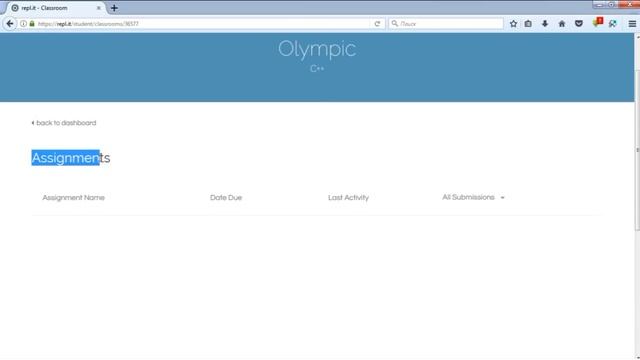
Task: Open a new tab with plus button
Action: pos(114,8)
